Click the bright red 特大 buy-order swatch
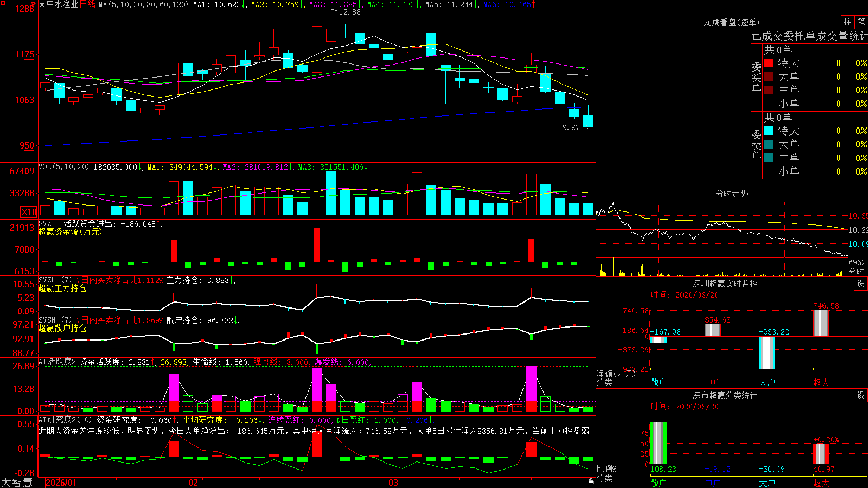This screenshot has height=488, width=868. pyautogui.click(x=768, y=63)
